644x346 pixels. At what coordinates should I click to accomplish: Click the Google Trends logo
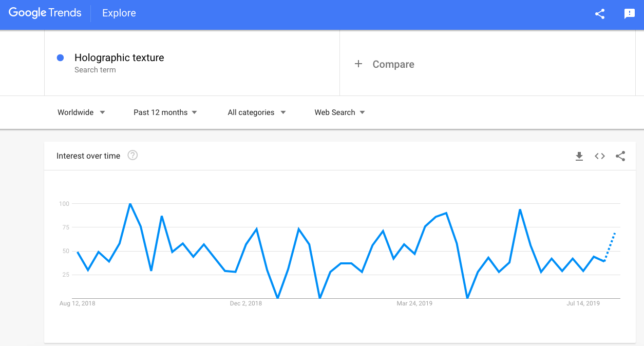pos(45,13)
